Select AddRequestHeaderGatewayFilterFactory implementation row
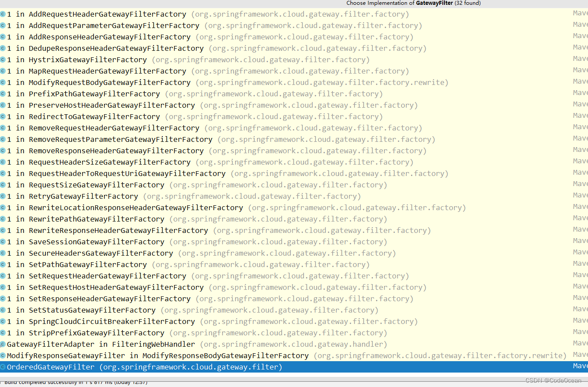 tap(294, 14)
